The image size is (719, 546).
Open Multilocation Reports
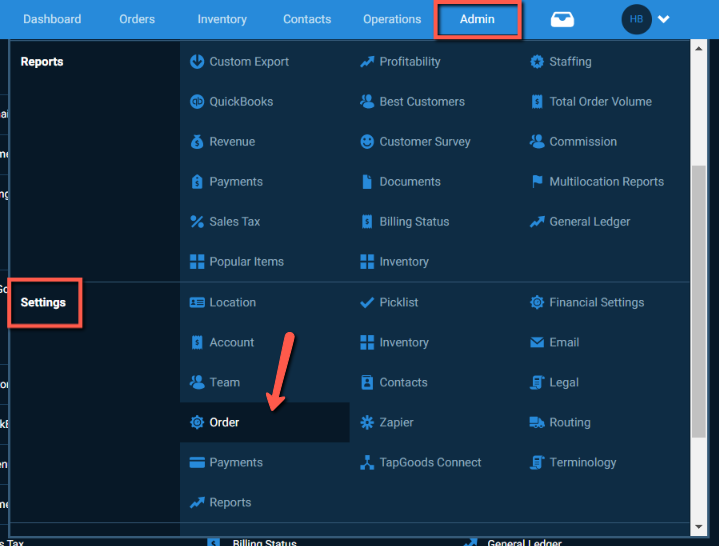pyautogui.click(x=607, y=182)
